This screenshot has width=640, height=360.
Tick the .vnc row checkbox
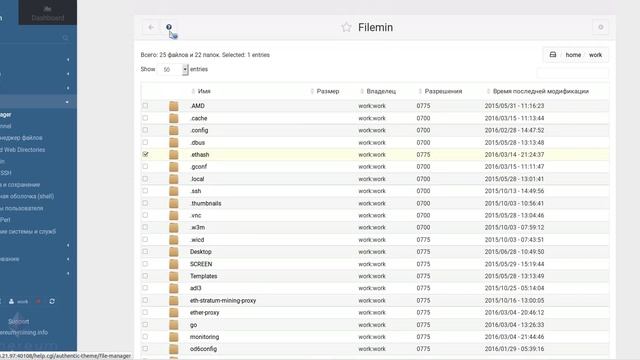145,215
